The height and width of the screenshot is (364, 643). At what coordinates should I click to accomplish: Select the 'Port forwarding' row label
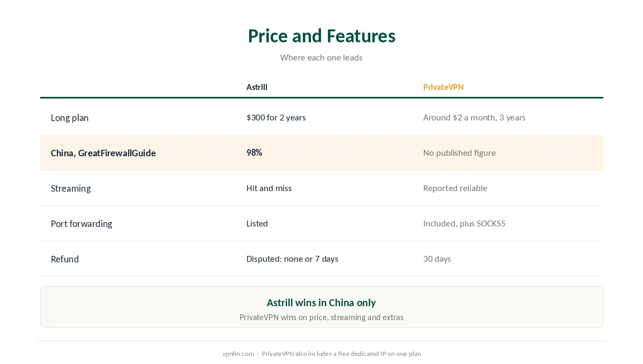(x=81, y=224)
